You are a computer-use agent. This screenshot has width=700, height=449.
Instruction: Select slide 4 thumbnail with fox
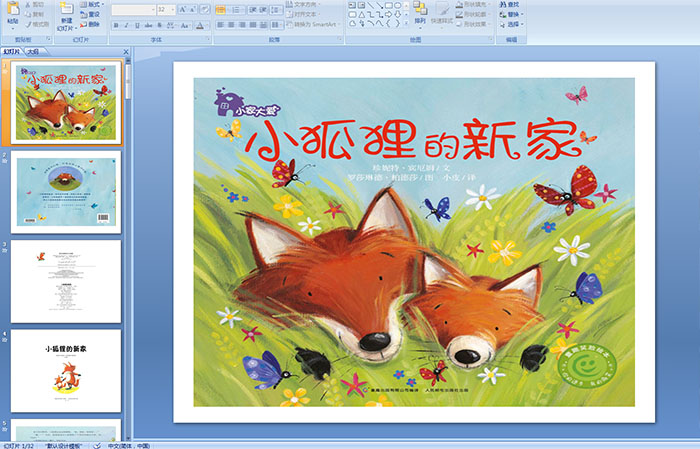pos(66,371)
